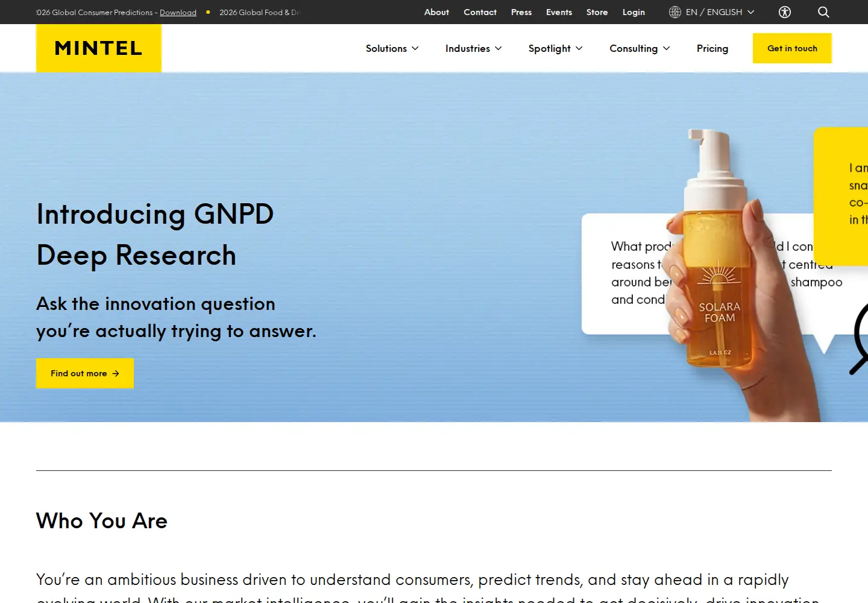This screenshot has width=868, height=603.
Task: Click the white question chat bubble
Action: pyautogui.click(x=627, y=274)
